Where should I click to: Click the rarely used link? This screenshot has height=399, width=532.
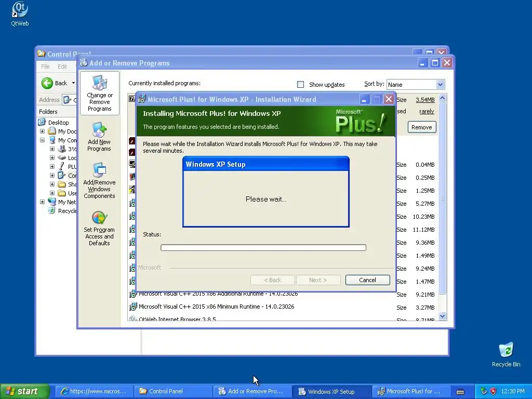pos(427,111)
